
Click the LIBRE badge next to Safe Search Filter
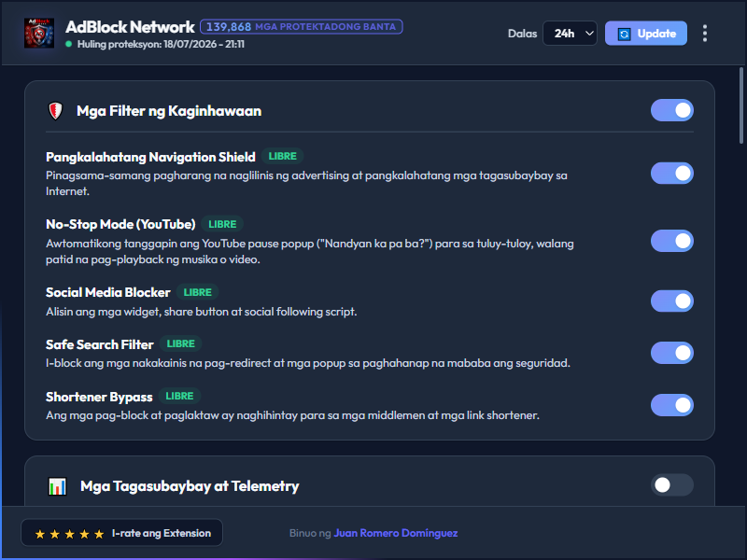[x=180, y=343]
